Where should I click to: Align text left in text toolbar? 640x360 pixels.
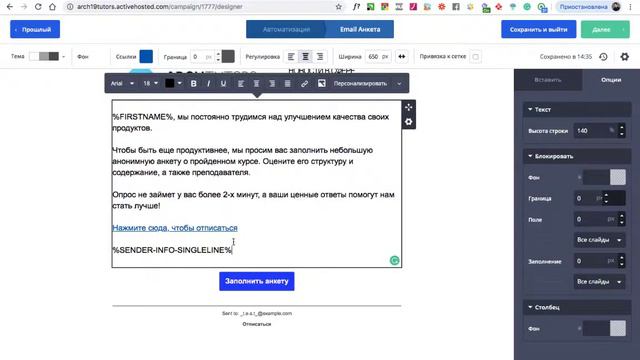tap(241, 84)
